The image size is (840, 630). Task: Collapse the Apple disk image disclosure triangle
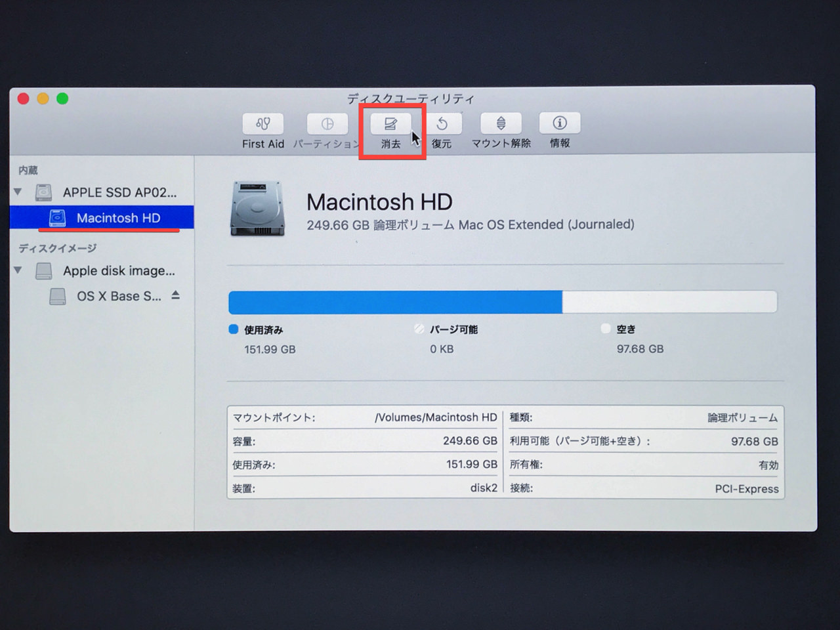point(18,270)
